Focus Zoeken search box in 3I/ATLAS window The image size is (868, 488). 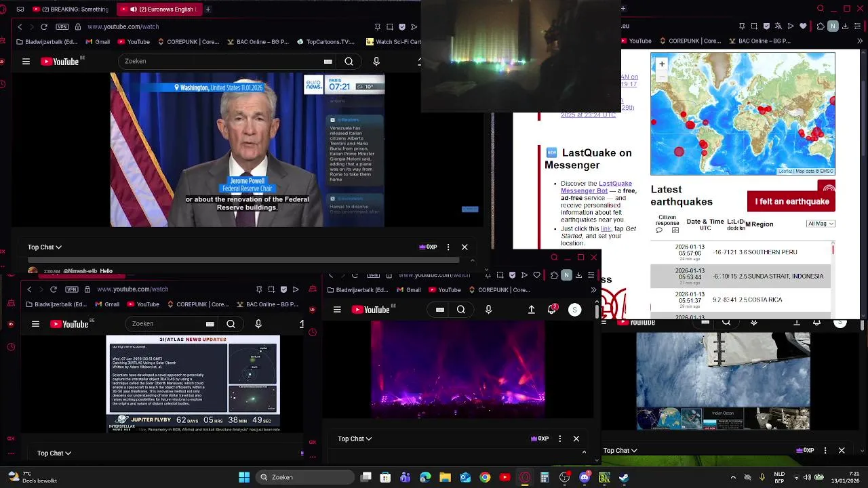tap(166, 324)
